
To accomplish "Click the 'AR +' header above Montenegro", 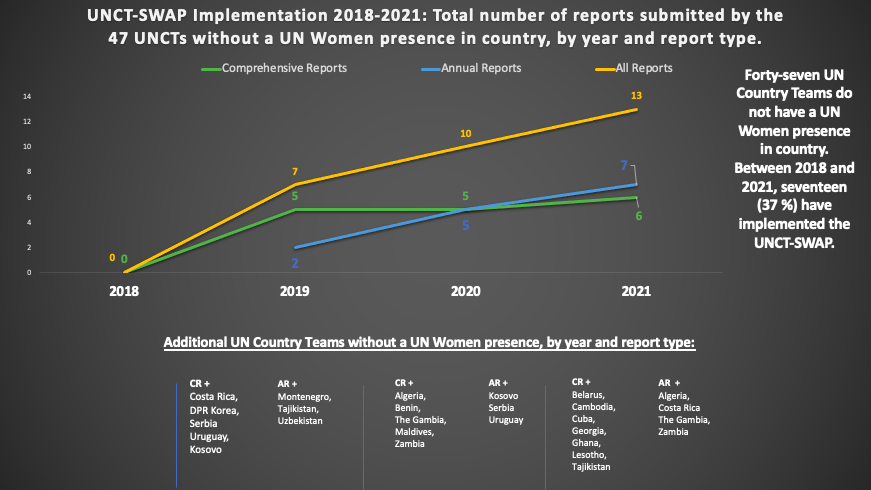I will click(x=287, y=383).
